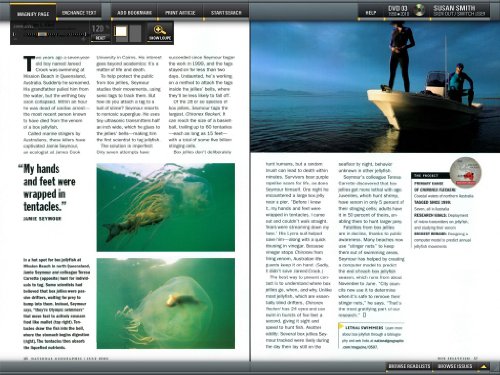Open Browse Issues panel
Screen dimensions: 500x375
click(455, 366)
